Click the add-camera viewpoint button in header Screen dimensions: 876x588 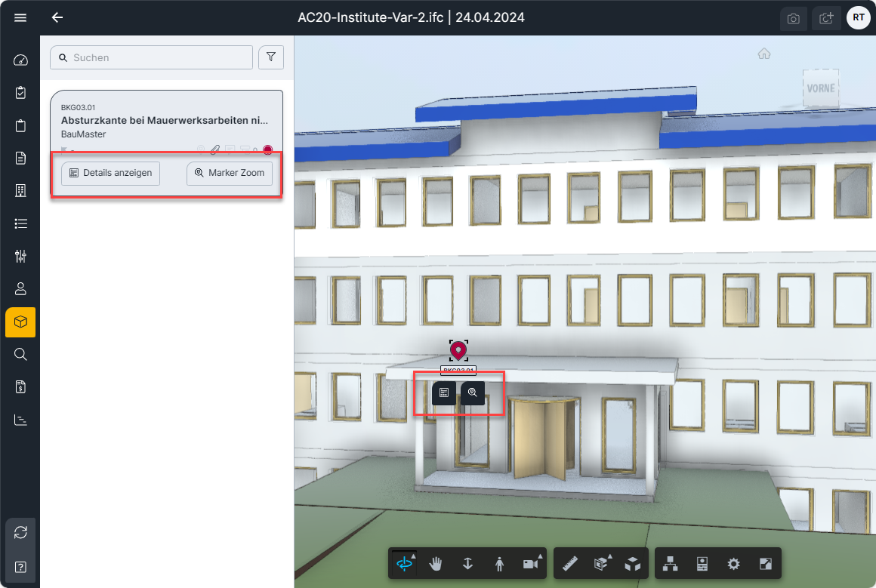click(x=826, y=18)
